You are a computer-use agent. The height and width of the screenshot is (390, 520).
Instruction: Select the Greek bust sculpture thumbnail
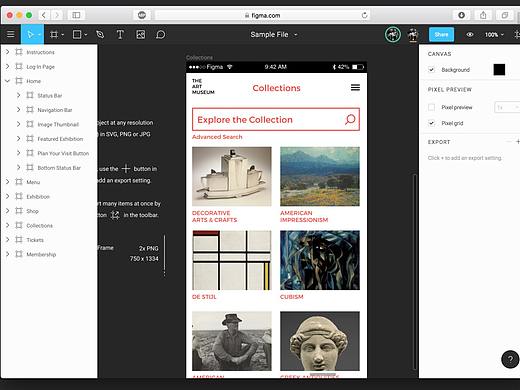click(x=320, y=341)
